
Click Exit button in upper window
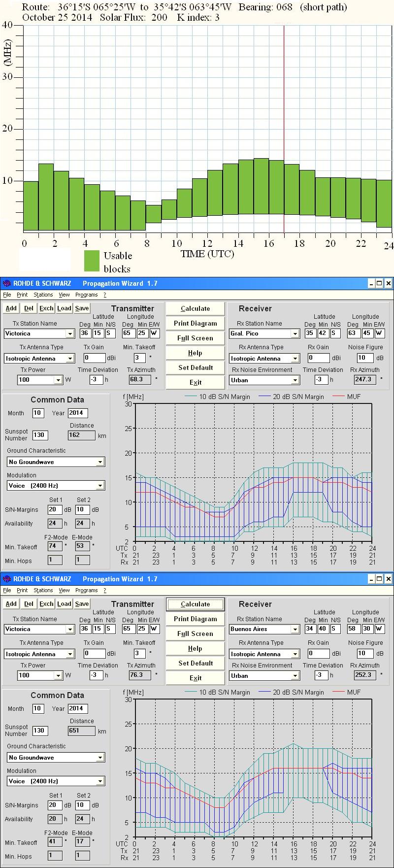[x=195, y=382]
